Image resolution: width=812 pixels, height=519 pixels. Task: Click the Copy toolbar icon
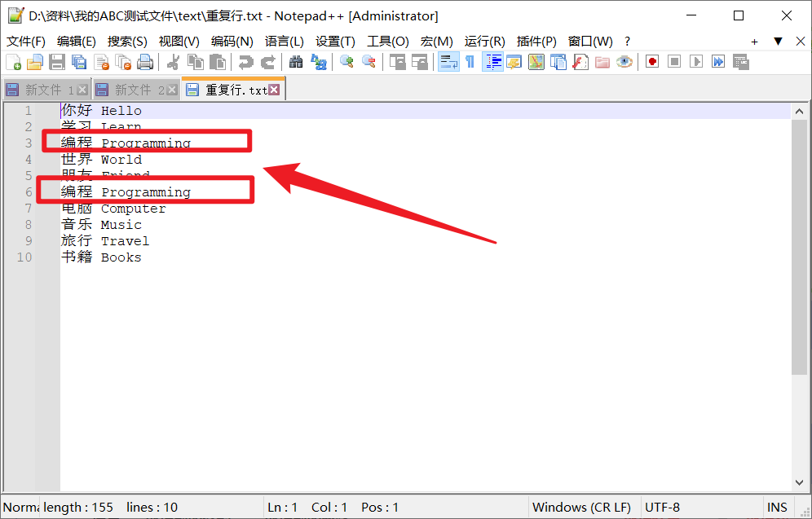coord(195,62)
